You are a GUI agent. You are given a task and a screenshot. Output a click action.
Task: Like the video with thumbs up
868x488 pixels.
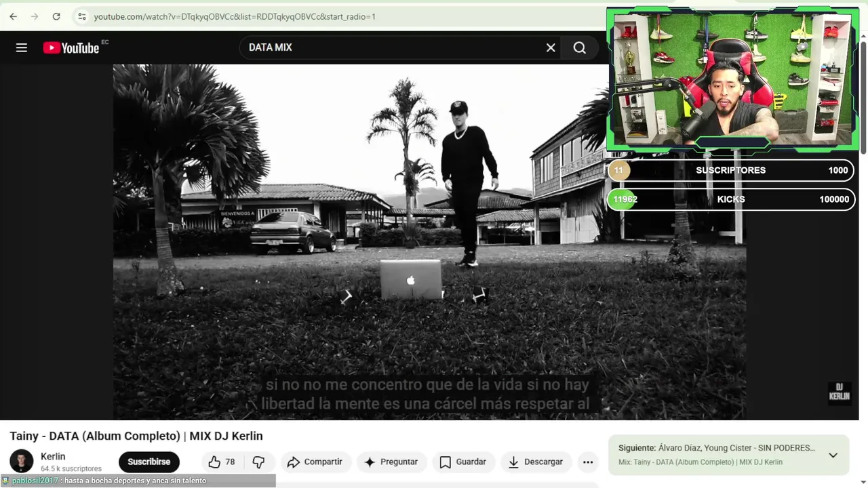pos(222,462)
